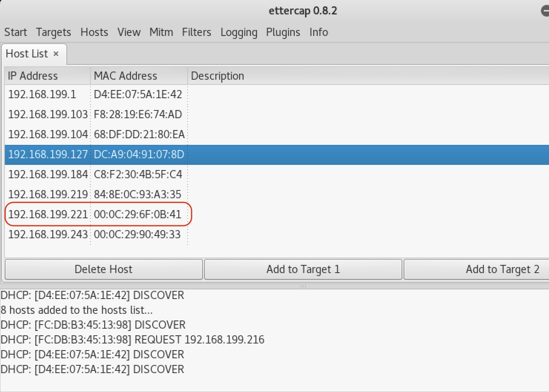The height and width of the screenshot is (392, 549).
Task: Open the Mitm menu
Action: coord(161,32)
